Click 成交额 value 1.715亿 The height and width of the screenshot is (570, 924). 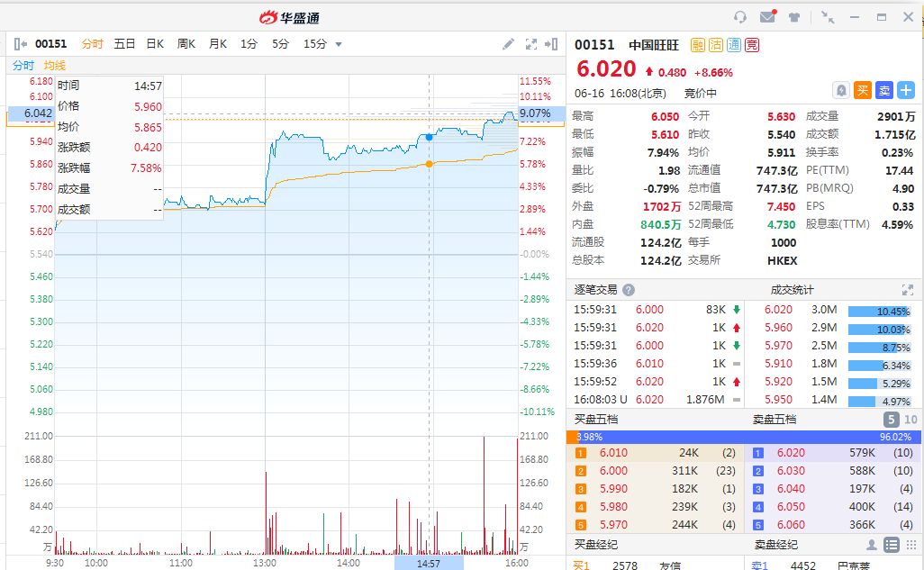click(x=894, y=135)
